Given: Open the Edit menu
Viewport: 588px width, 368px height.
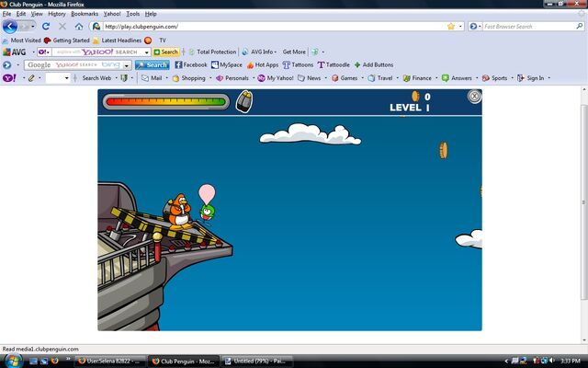Looking at the screenshot, I should pos(21,14).
